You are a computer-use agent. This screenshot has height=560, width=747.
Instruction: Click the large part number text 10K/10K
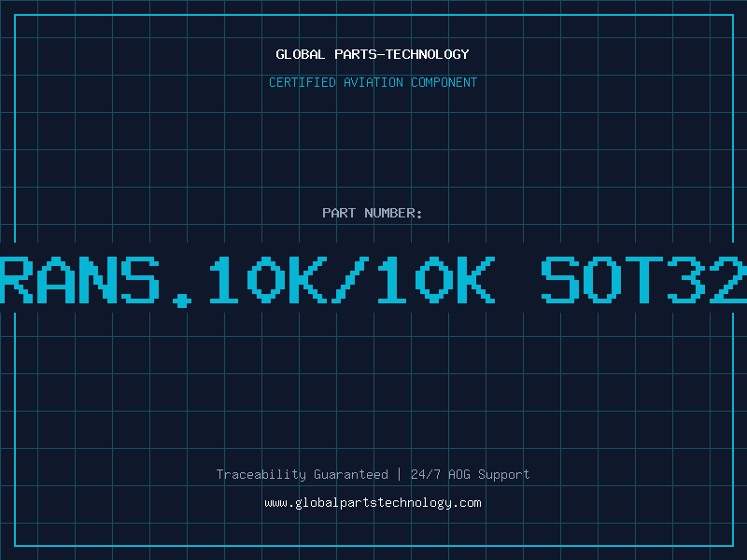coord(352,279)
